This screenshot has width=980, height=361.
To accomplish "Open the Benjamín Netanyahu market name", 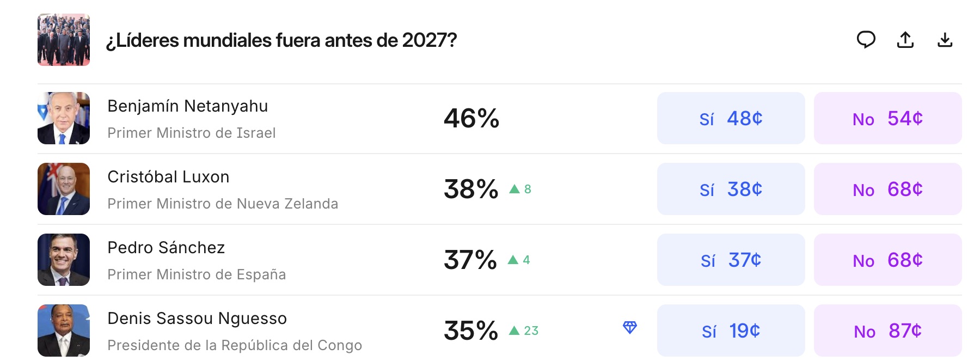I will (x=187, y=106).
